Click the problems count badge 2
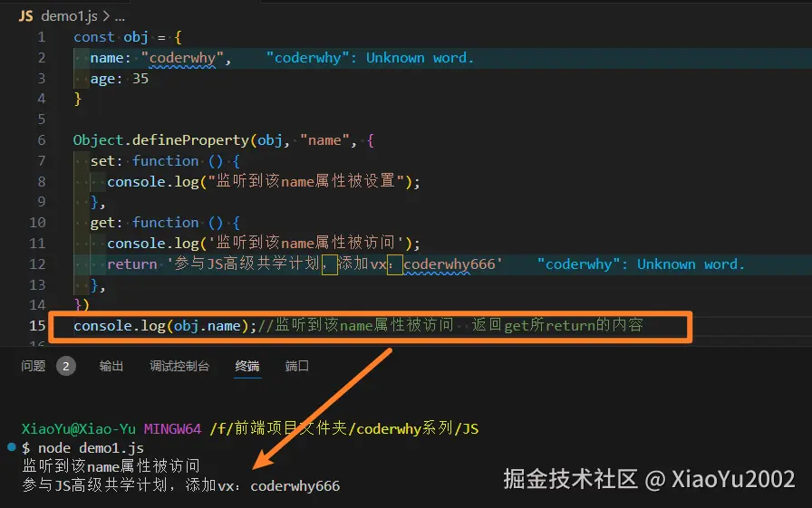 pyautogui.click(x=66, y=366)
